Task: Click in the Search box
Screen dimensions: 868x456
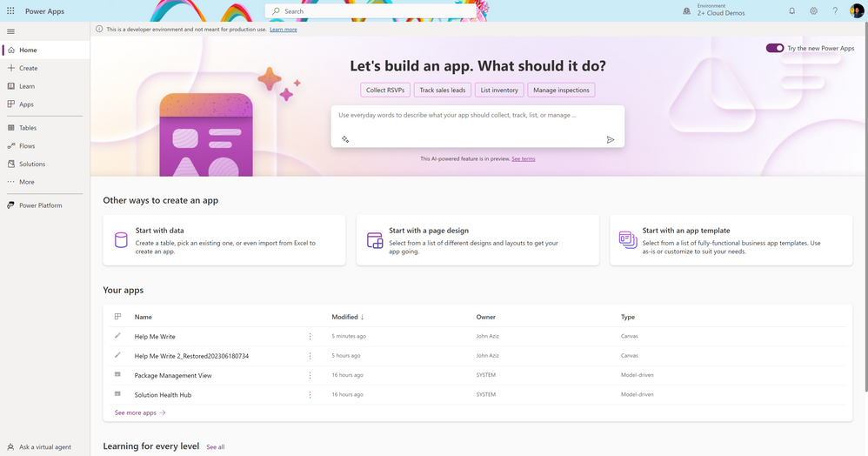Action: (x=371, y=11)
